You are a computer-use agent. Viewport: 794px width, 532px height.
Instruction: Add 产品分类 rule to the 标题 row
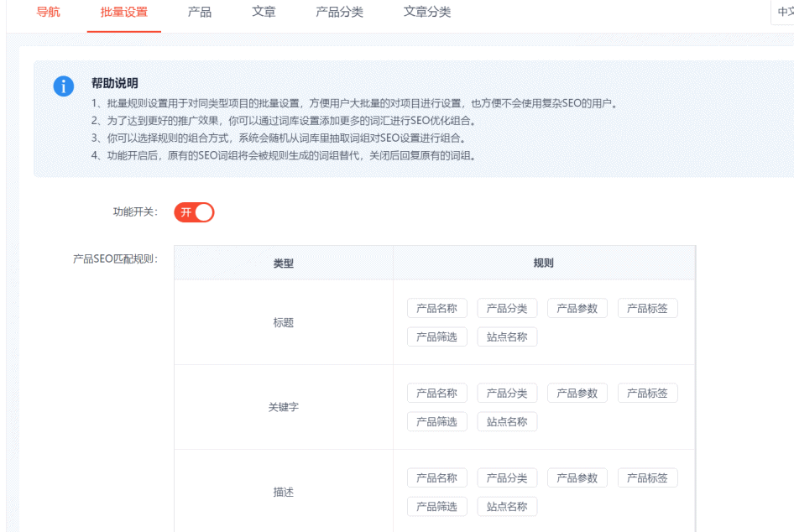tap(507, 308)
